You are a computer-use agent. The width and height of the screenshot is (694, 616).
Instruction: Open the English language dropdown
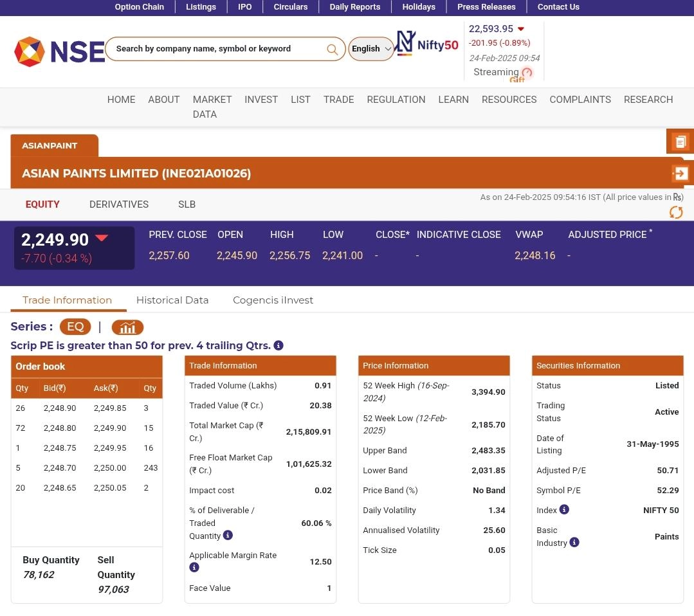(371, 49)
